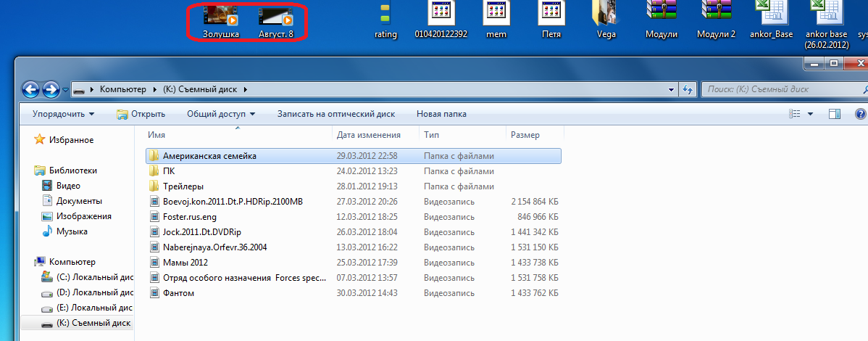Select the Золушка video desktop icon
The height and width of the screenshot is (341, 868).
pos(221,21)
